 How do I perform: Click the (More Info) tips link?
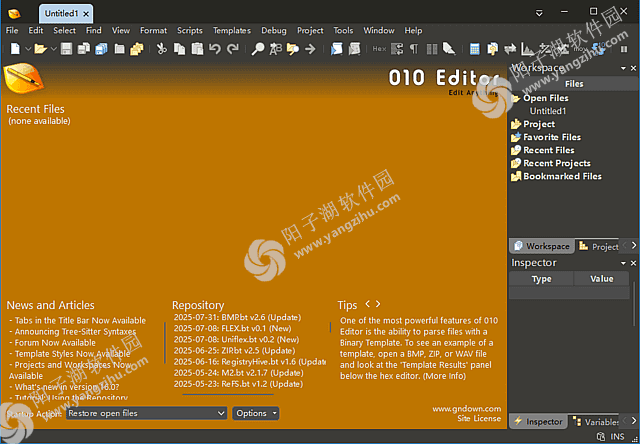pos(444,376)
